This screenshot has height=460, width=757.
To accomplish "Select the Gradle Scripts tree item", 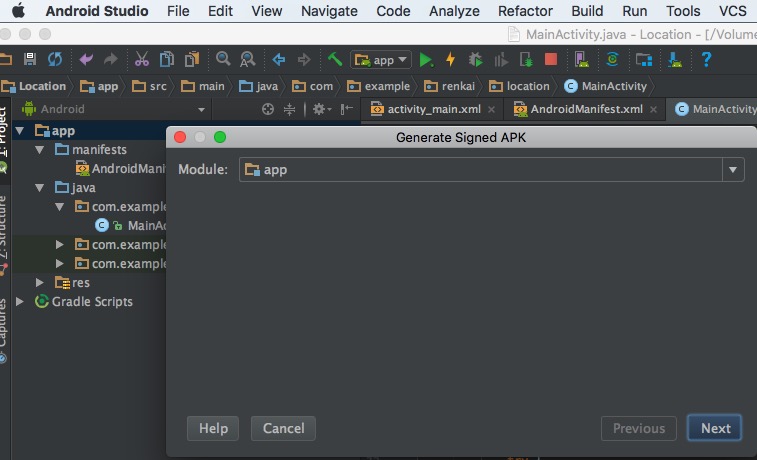I will (84, 301).
